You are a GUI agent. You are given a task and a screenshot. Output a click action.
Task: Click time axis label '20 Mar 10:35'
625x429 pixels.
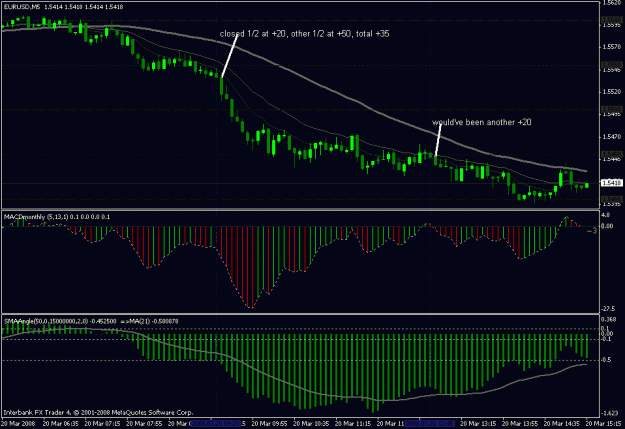(x=311, y=423)
